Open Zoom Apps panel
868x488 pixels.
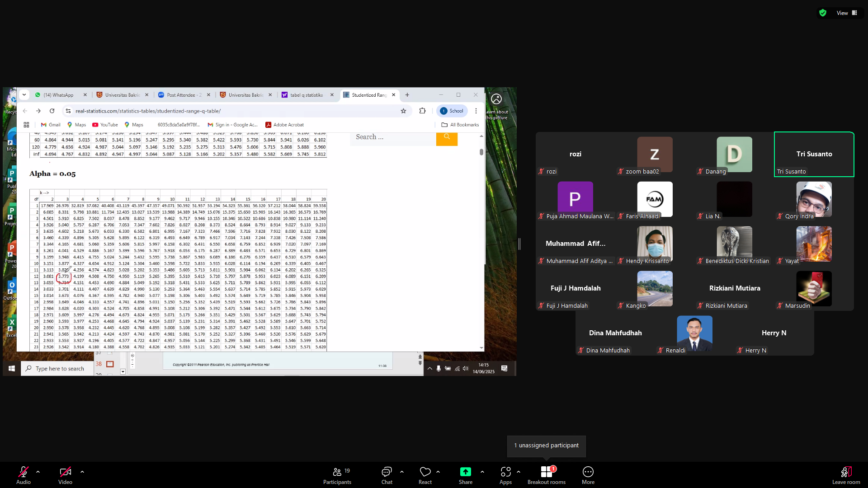tap(506, 475)
